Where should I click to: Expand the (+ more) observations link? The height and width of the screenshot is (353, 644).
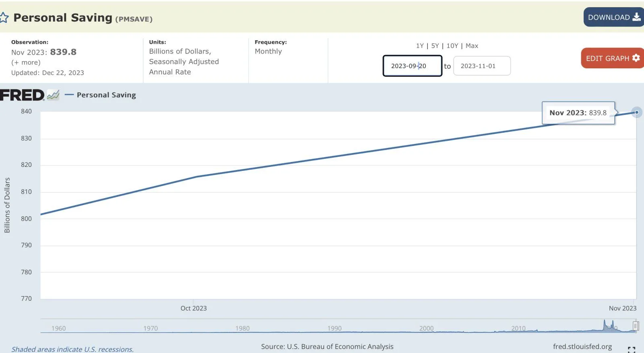point(26,62)
